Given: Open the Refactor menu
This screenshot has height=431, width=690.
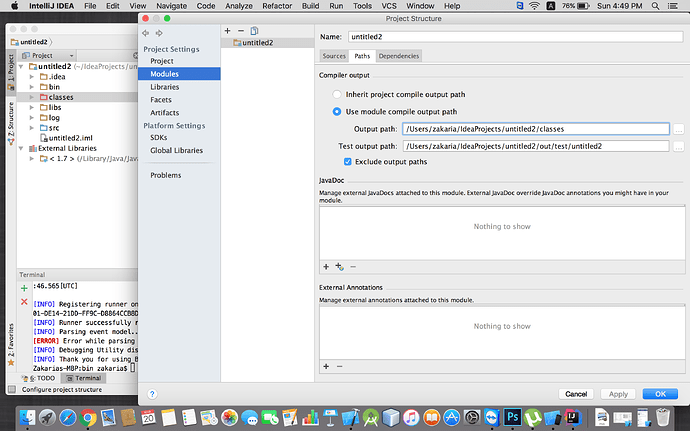Looking at the screenshot, I should [277, 6].
